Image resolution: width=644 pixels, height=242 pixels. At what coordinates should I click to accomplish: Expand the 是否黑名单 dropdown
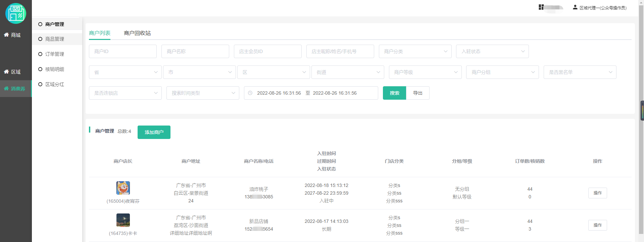tap(580, 72)
